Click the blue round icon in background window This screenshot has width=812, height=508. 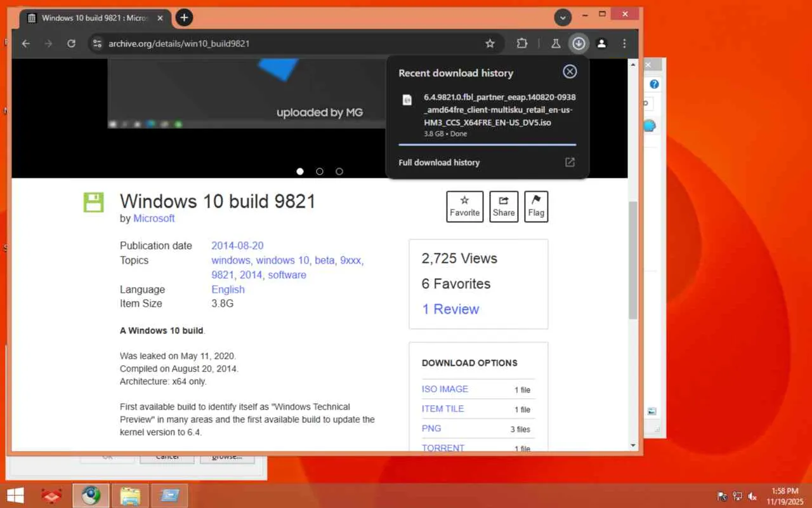[649, 126]
